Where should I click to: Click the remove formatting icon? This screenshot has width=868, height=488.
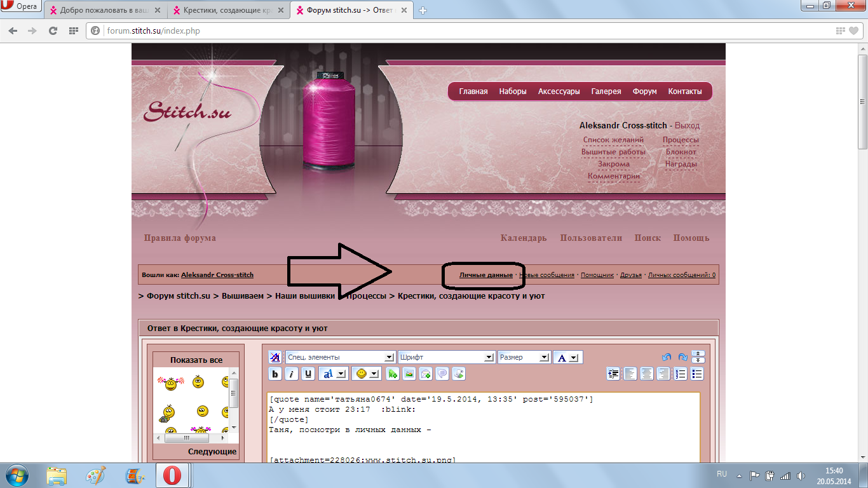click(x=275, y=357)
